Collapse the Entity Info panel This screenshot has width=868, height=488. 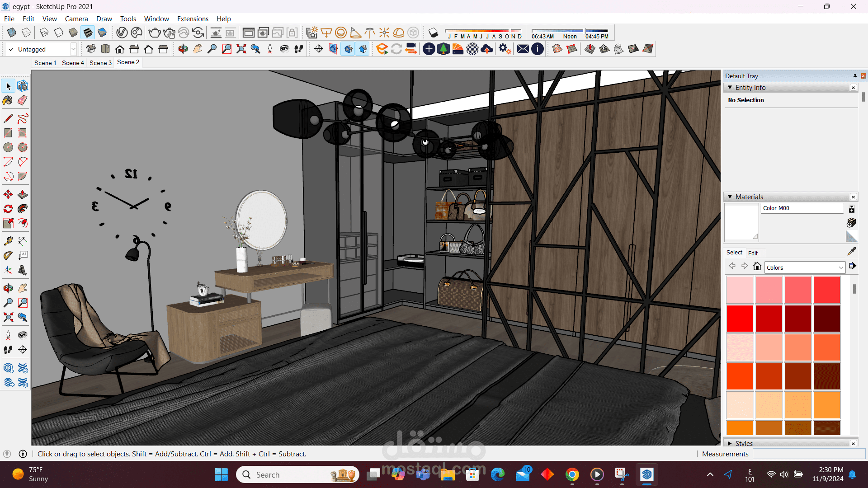click(730, 88)
